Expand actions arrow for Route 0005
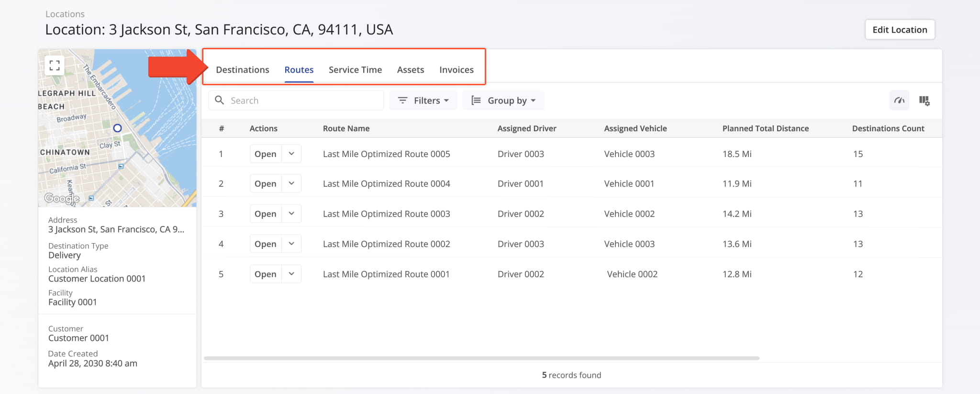Viewport: 980px width, 394px height. tap(291, 154)
